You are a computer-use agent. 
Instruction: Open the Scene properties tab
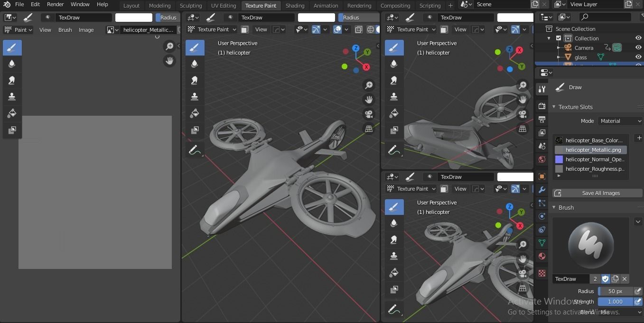[x=542, y=146]
